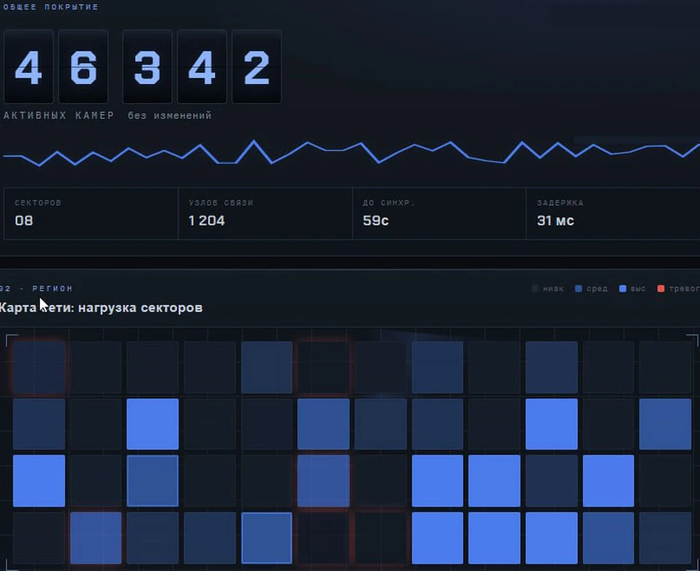Click the '92 · РЕГИОН' section label
This screenshot has height=571, width=700.
(36, 288)
